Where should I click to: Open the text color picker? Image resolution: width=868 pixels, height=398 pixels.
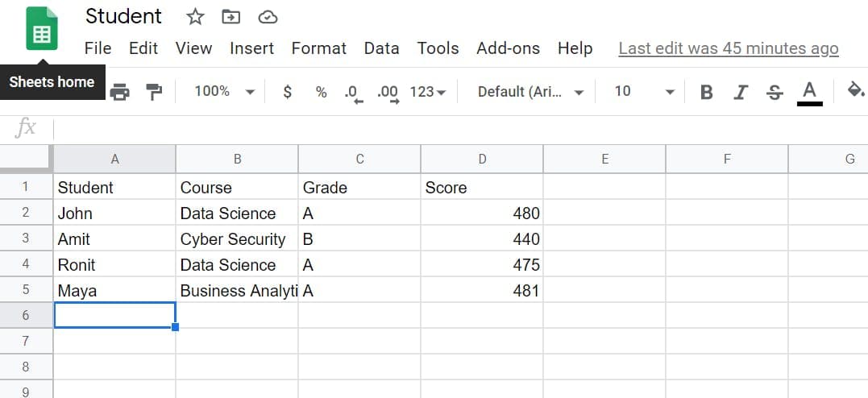pyautogui.click(x=809, y=92)
